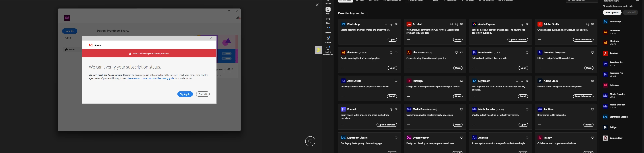Click the XD logo in the XD window
This screenshot has width=644, height=153.
(67, 18)
